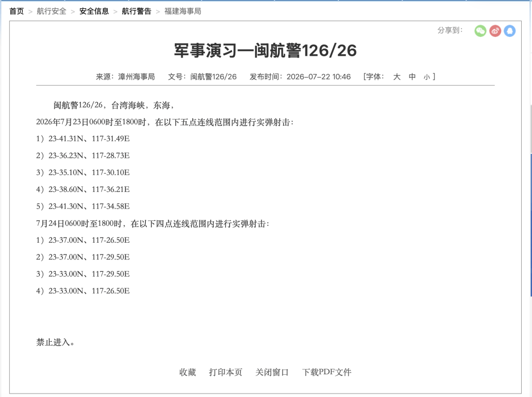Click coordinate 23-35.10N、117-30.10E
Screen dimensions: 532x397
89,173
